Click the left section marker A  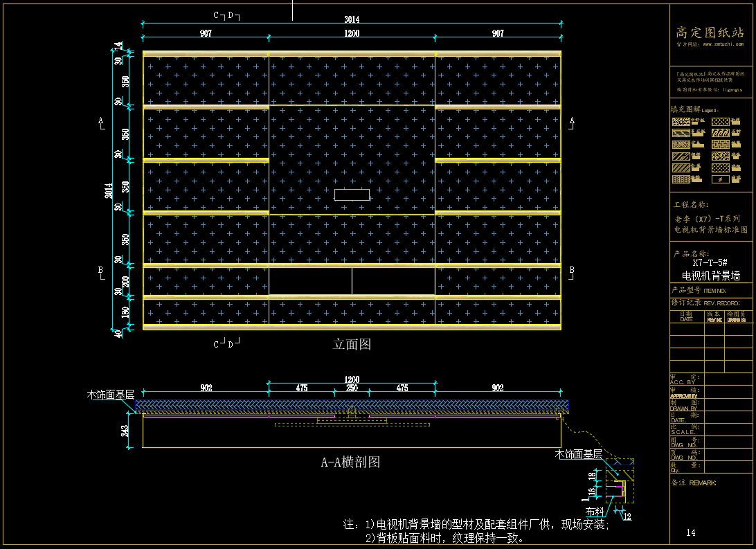101,123
